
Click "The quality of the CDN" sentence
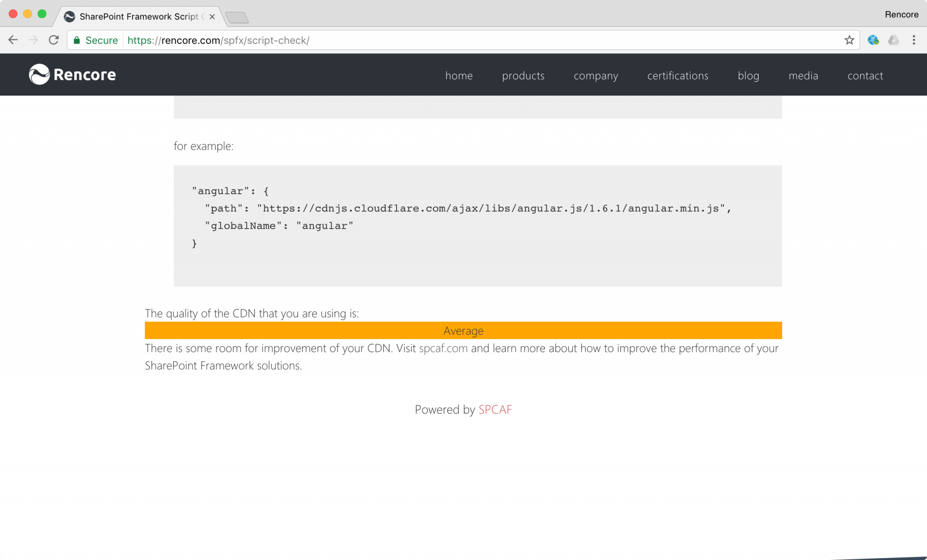coord(252,313)
